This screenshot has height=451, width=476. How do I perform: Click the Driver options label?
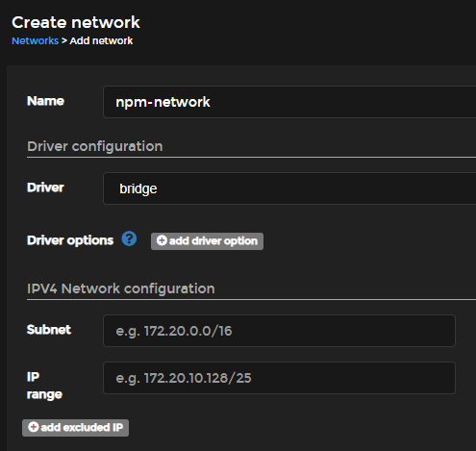click(70, 240)
